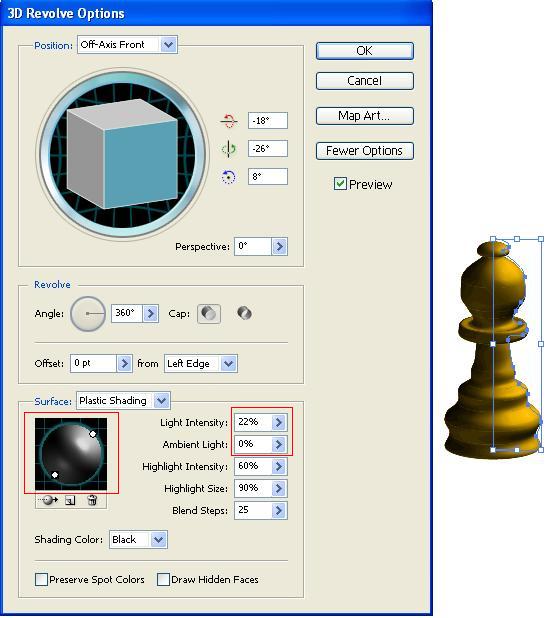Click Fewer Options button

365,151
